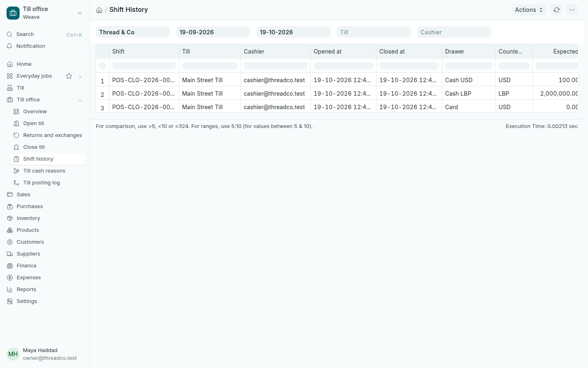Click the Drawer column header

[468, 52]
